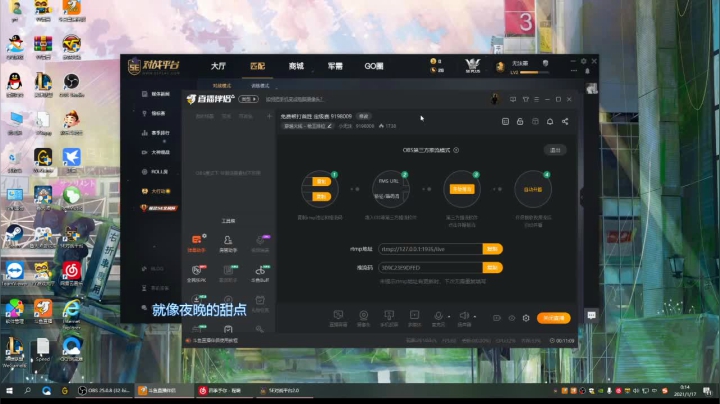
Task: Copy the rtmp address
Action: pyautogui.click(x=492, y=249)
